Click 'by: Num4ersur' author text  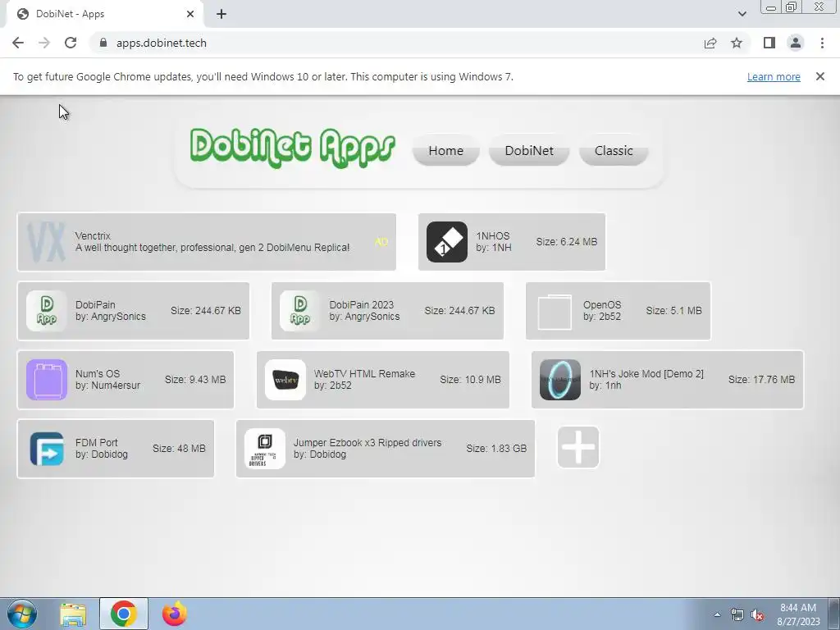click(107, 386)
